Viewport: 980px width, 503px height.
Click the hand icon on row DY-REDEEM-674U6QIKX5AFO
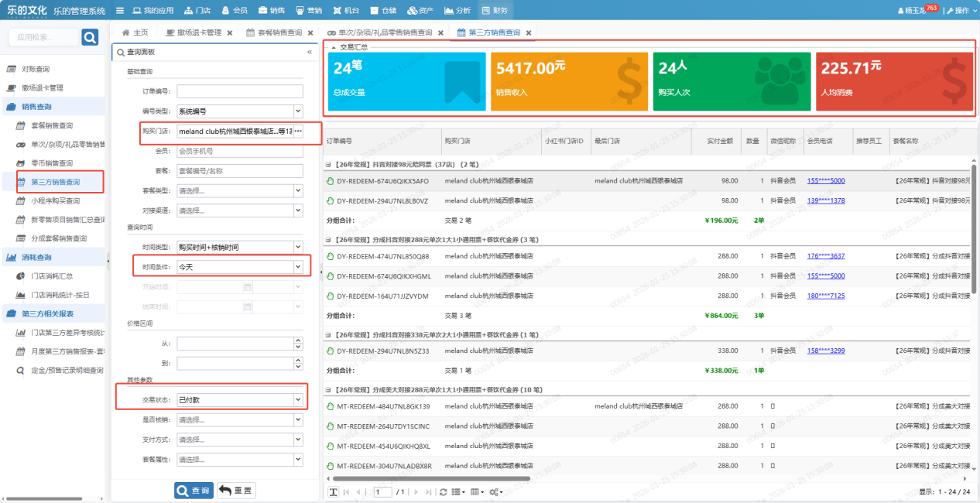tap(331, 181)
